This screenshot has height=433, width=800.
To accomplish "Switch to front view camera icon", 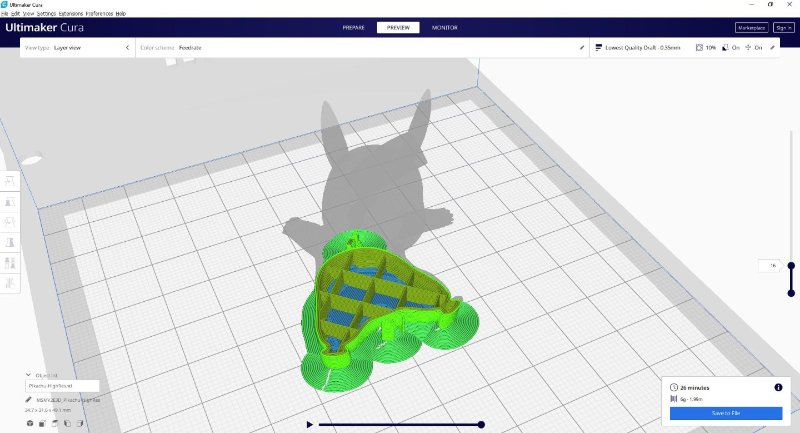I will (x=42, y=423).
